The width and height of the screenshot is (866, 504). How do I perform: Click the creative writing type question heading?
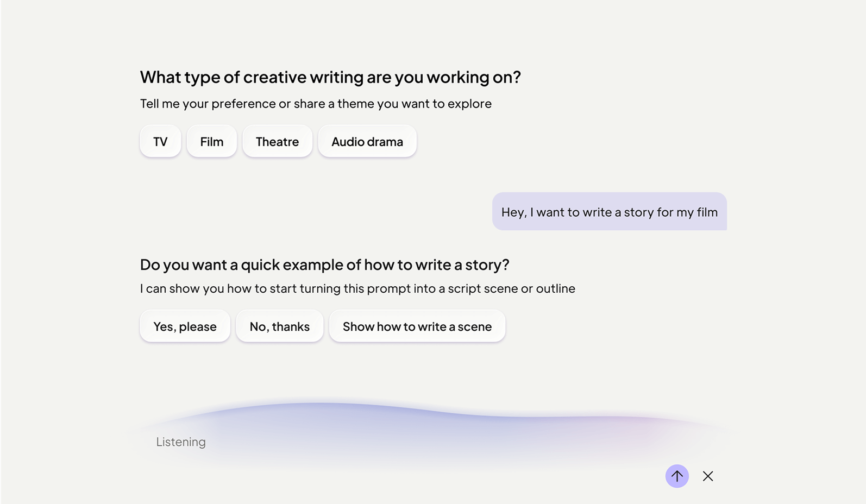[x=330, y=77]
